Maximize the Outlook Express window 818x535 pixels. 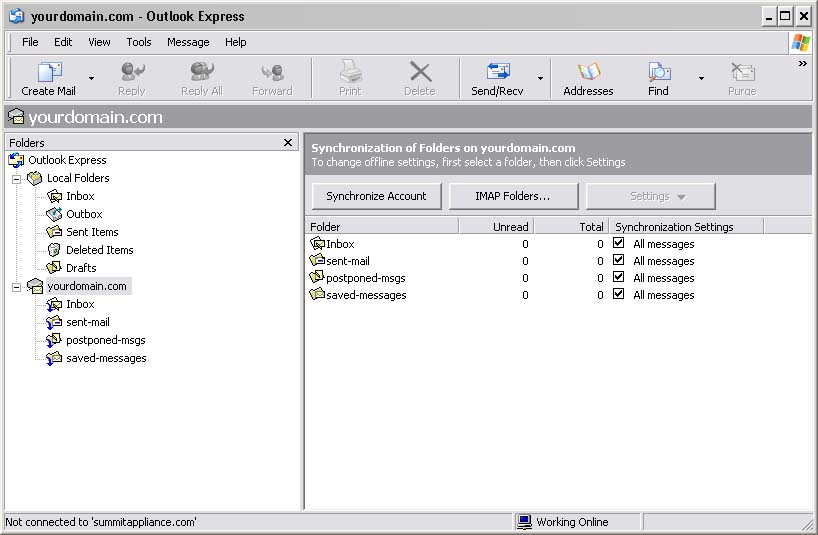(785, 16)
